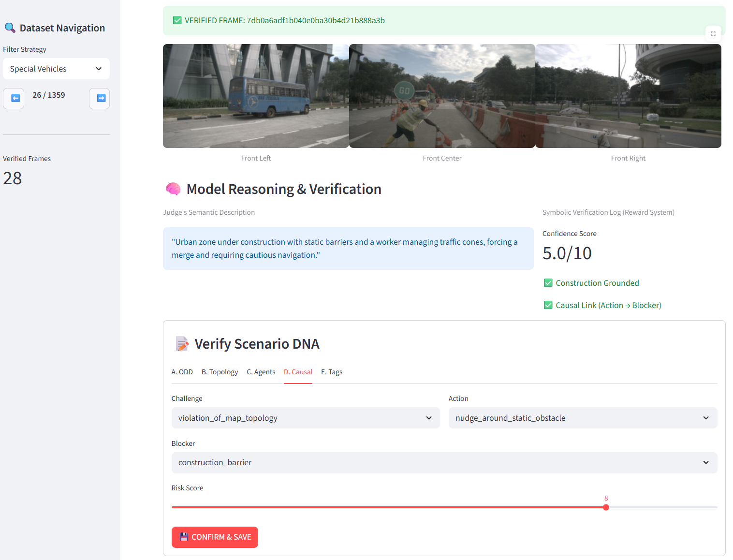
Task: Click the green checkmark on Verified Frame banner
Action: [x=177, y=20]
